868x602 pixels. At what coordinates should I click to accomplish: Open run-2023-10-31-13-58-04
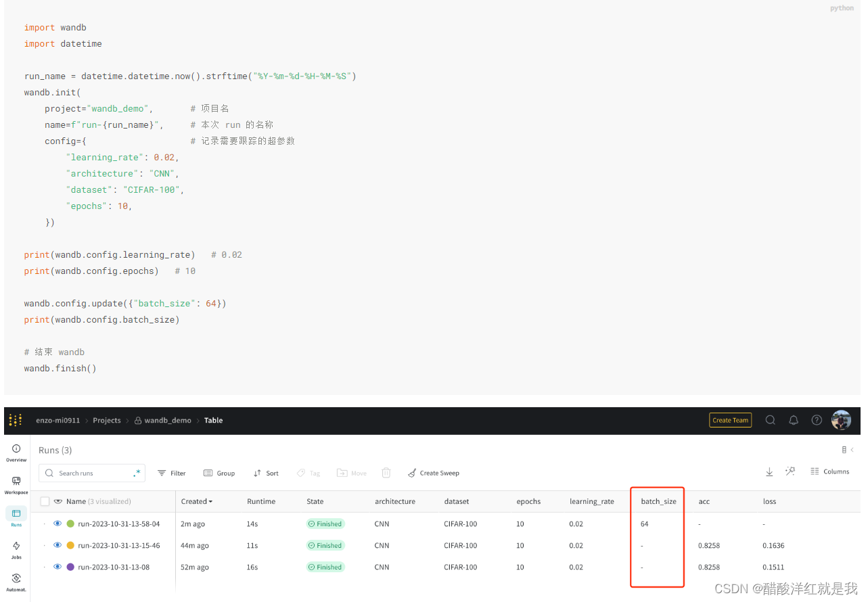pos(119,524)
